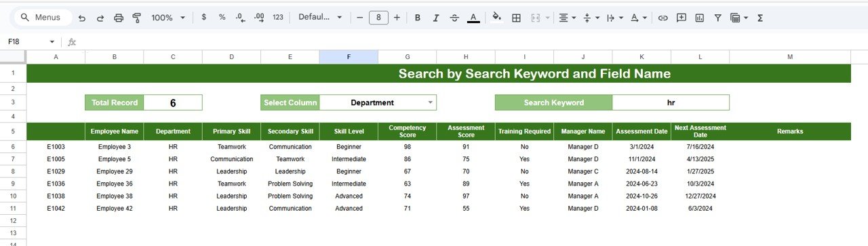This screenshot has width=868, height=246.
Task: Select Employee 5's Intermediate skill level
Action: coord(349,159)
